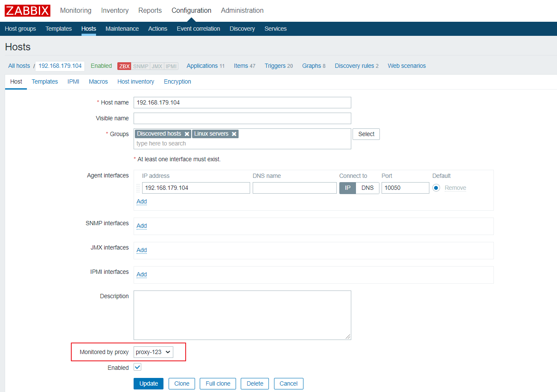557x392 pixels.
Task: Remove the Linux servers group tag
Action: pos(233,134)
